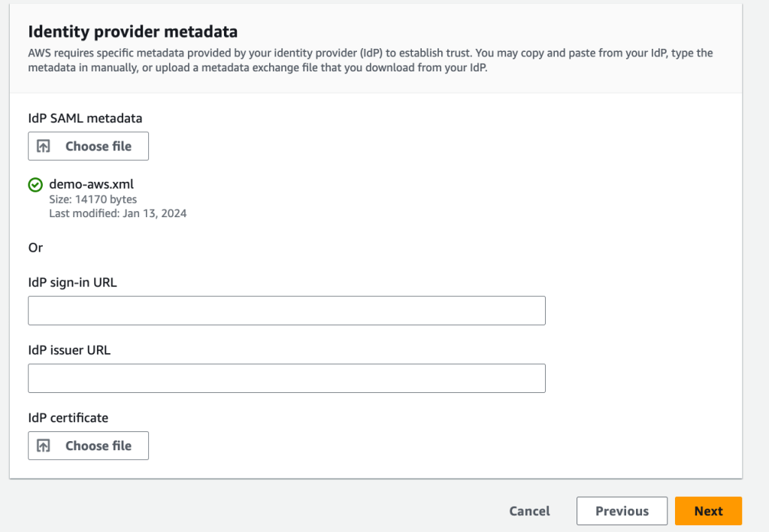Click the demo-aws.xml file name
This screenshot has width=769, height=532.
point(91,184)
